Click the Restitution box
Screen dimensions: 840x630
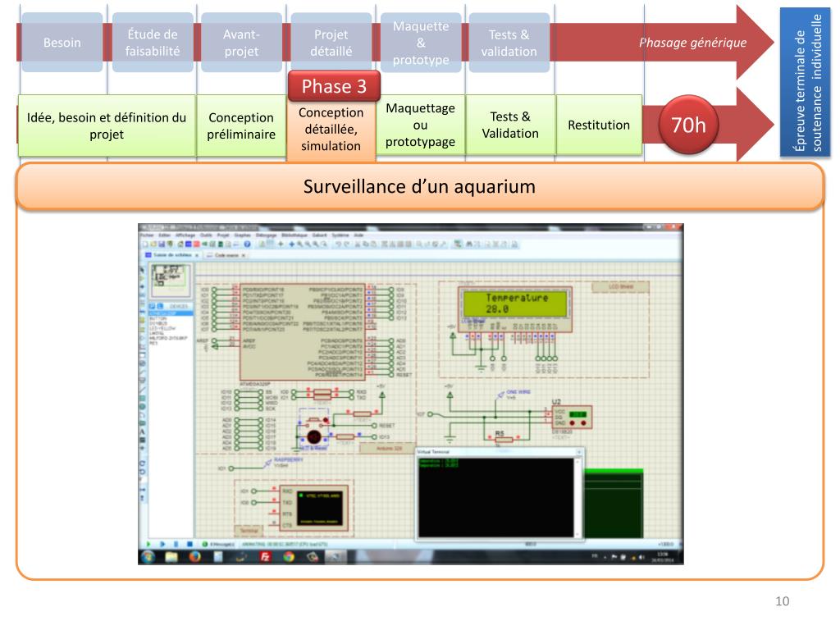click(x=599, y=125)
